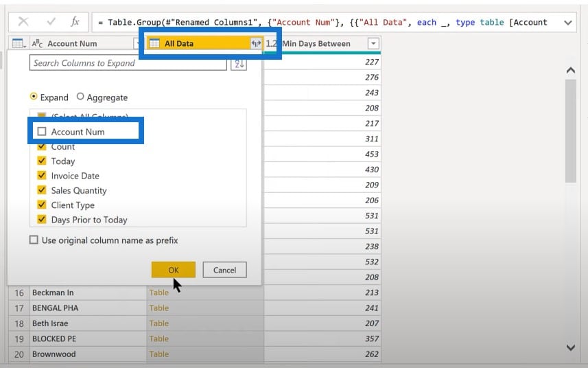Select row number 16
Image resolution: width=588 pixels, height=368 pixels.
tap(19, 292)
